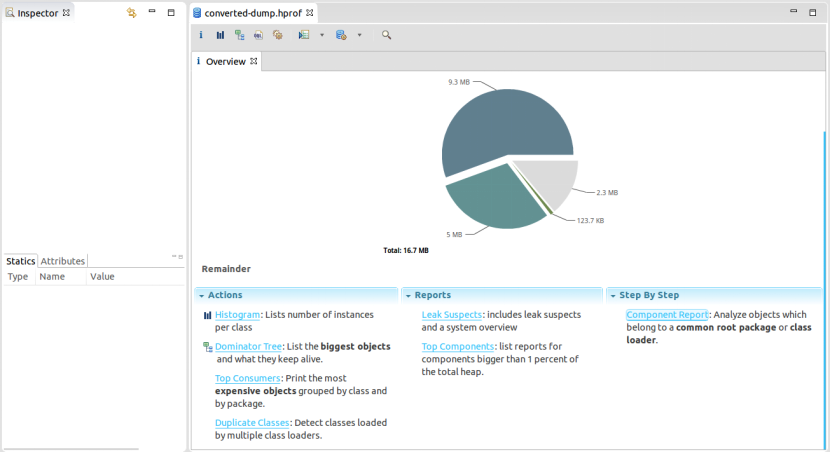Switch to the Attributes tab
This screenshot has height=453, width=830.
62,261
